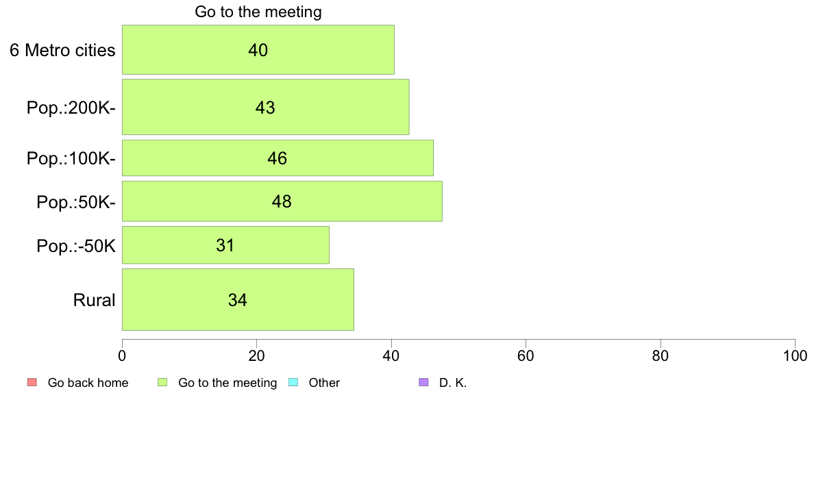Image resolution: width=814 pixels, height=504 pixels.
Task: Click the D. K. legend label
Action: click(x=453, y=383)
